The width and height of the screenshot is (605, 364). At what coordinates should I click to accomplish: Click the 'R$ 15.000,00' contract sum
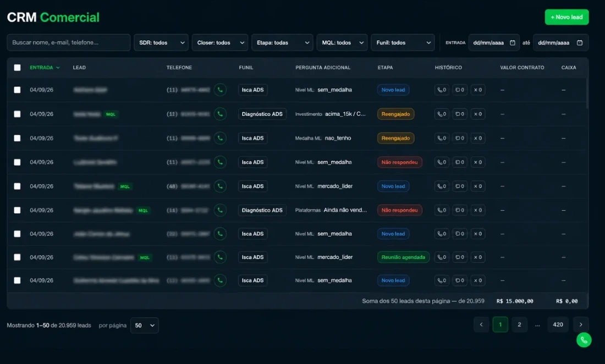[515, 301]
